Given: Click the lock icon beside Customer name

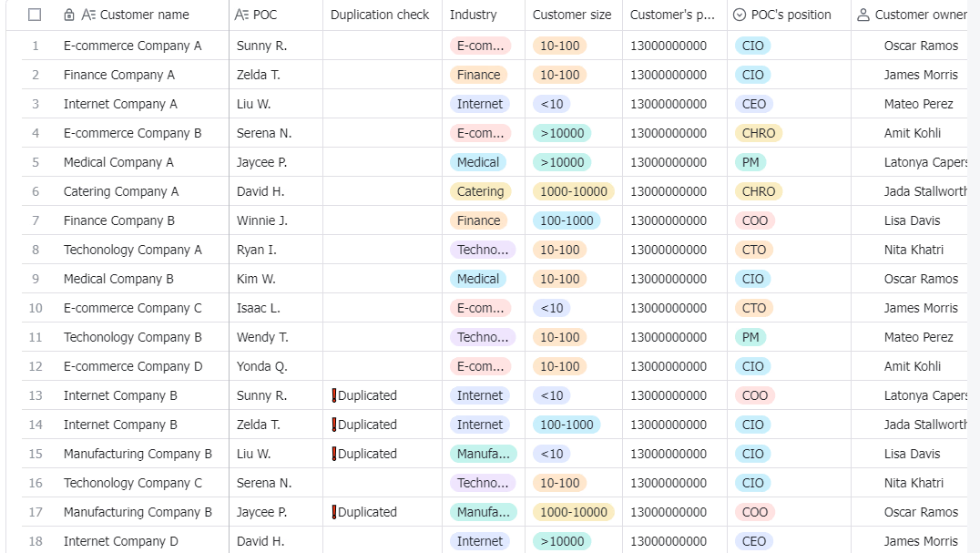Looking at the screenshot, I should tap(69, 15).
